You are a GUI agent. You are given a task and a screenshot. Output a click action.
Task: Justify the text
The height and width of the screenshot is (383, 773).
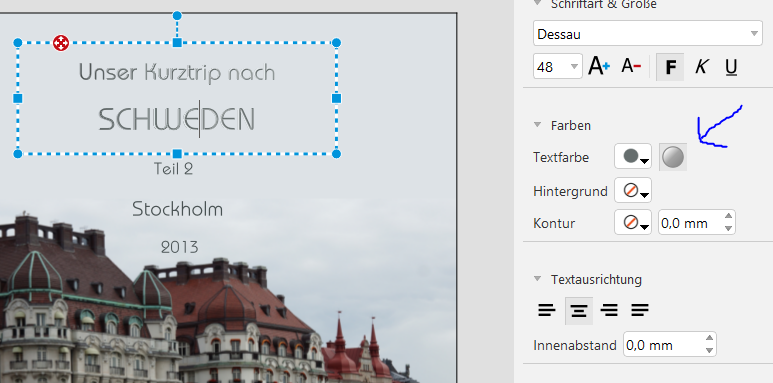tap(639, 311)
